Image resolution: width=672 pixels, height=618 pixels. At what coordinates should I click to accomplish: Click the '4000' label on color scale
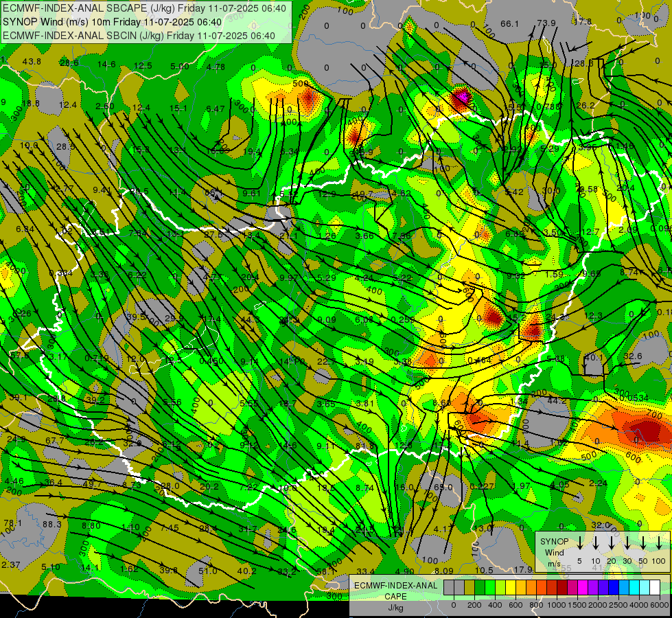[638, 605]
